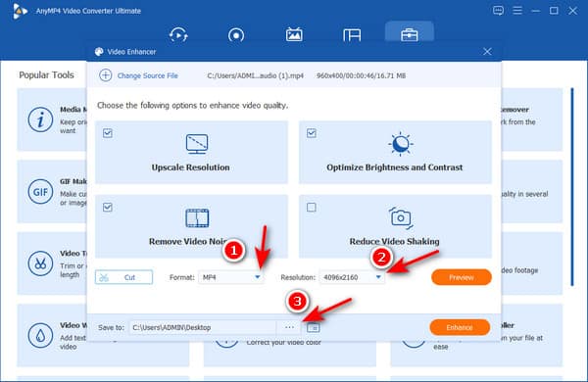Click the browse three-dots button
588x382 pixels.
coord(289,327)
